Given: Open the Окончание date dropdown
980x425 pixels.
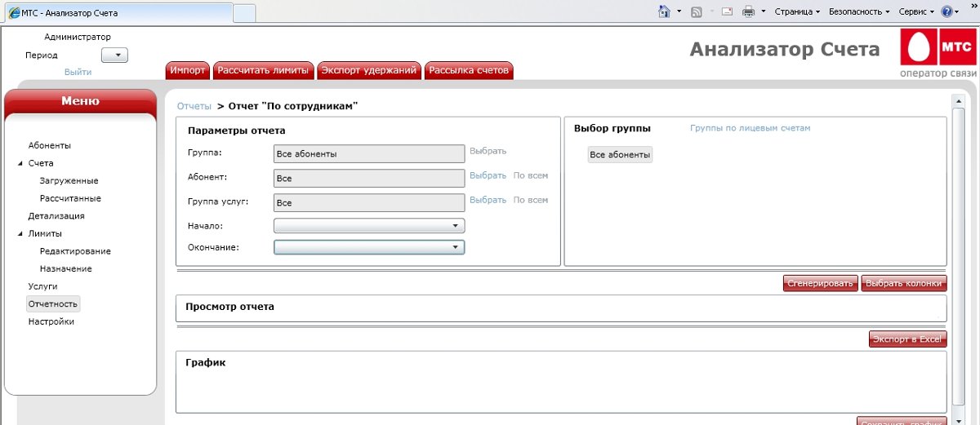Looking at the screenshot, I should pyautogui.click(x=455, y=247).
